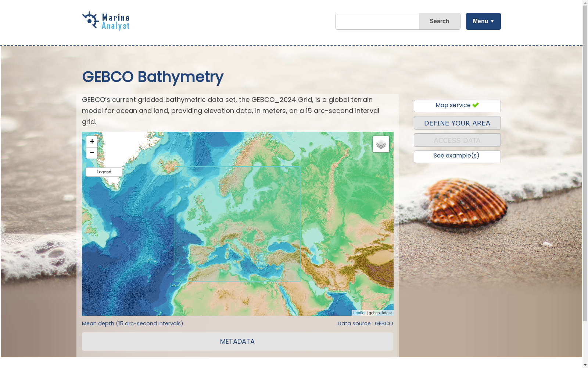Open See example(s)
588x368 pixels.
457,156
